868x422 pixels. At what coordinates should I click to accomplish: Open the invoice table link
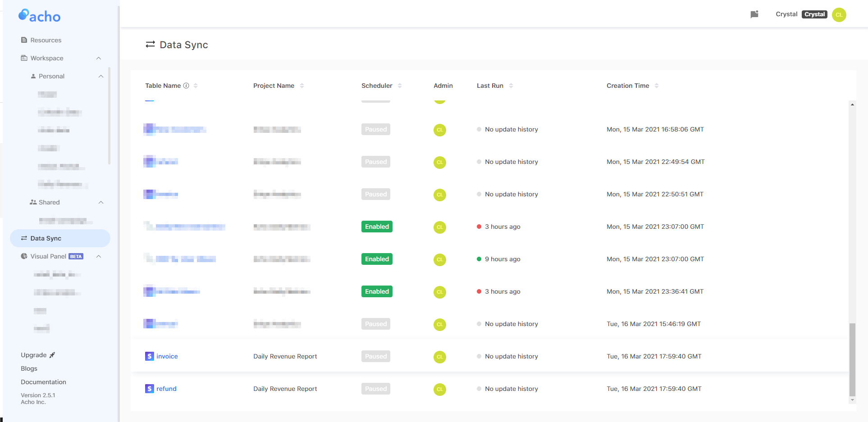pos(167,356)
